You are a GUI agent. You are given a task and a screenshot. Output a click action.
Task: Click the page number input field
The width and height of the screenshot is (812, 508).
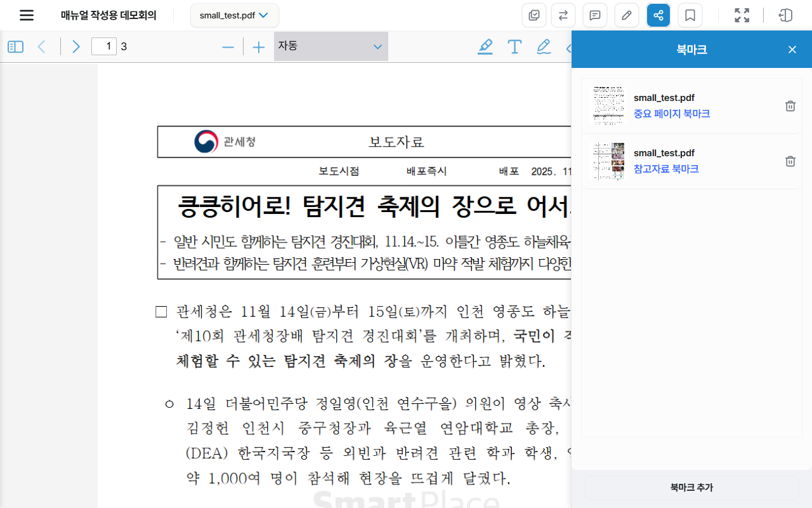click(104, 46)
